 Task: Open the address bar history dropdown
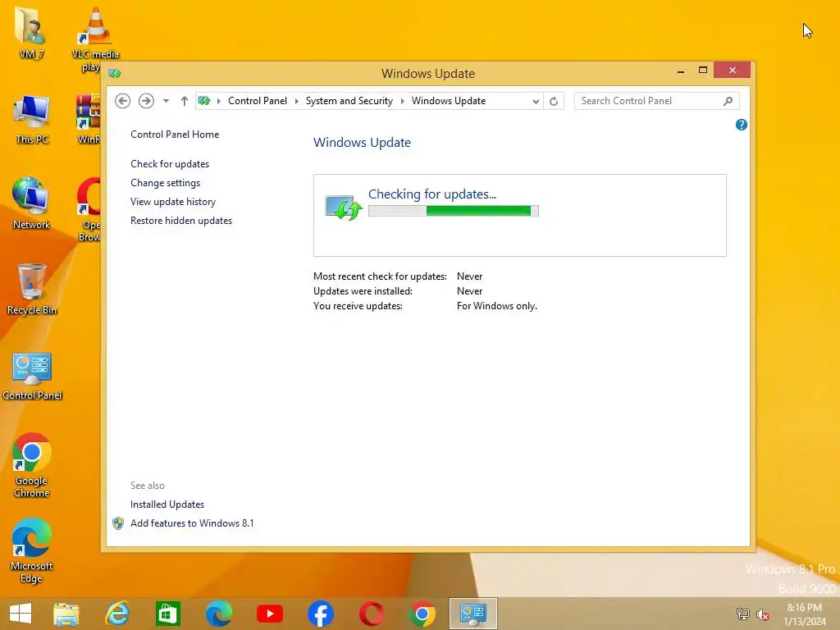coord(535,101)
